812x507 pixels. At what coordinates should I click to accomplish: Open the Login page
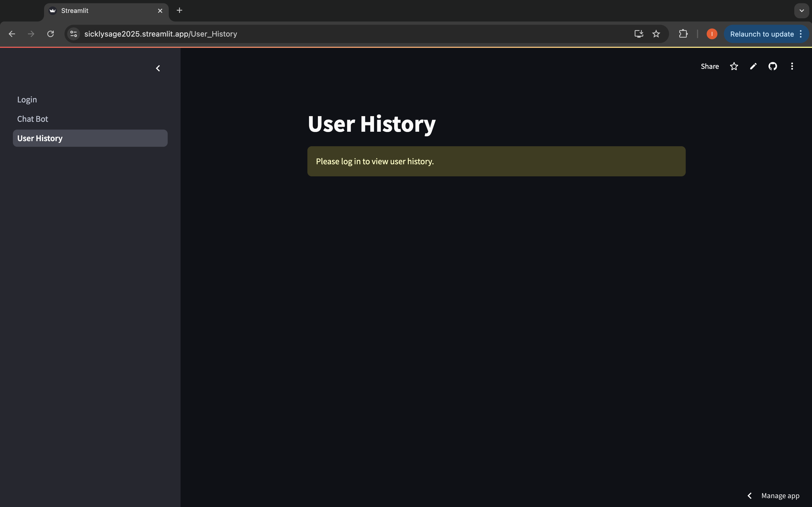27,99
